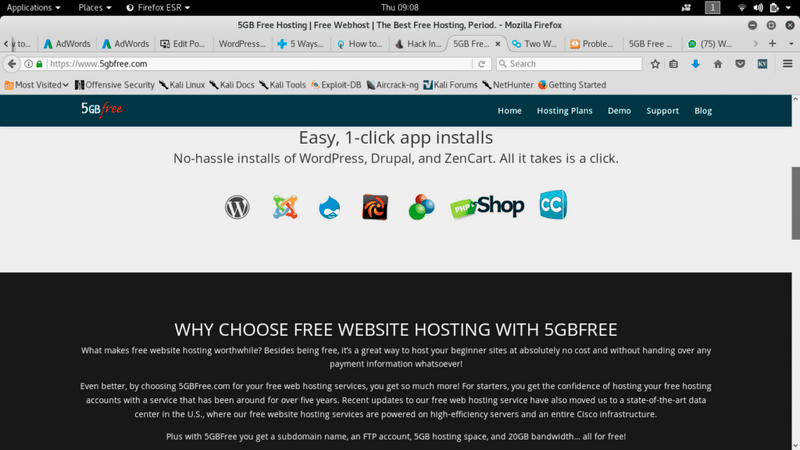Open the downloads arrow icon

coord(695,64)
